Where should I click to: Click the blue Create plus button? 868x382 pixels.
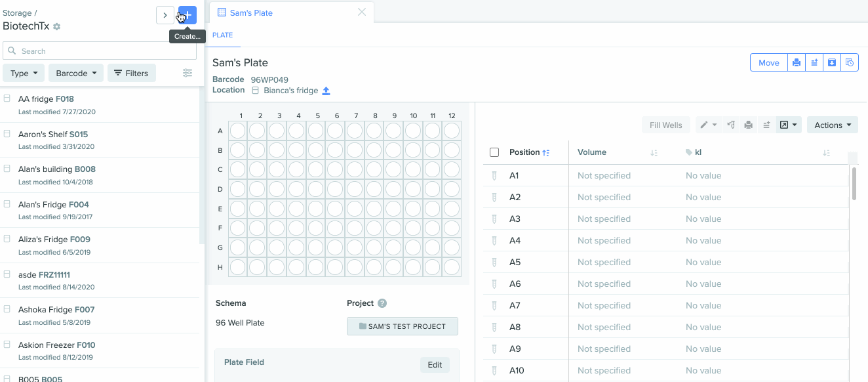[187, 15]
